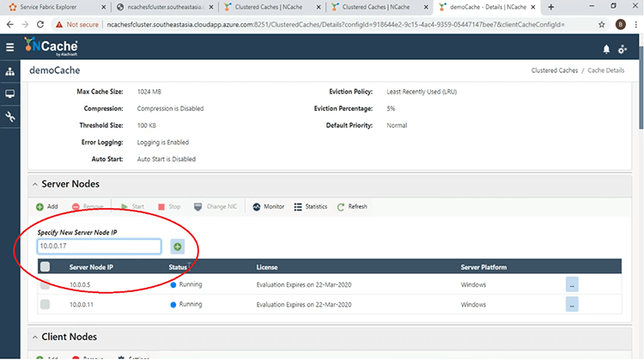Close the Service Fabric Explorer tab
The image size is (644, 360).
click(104, 7)
